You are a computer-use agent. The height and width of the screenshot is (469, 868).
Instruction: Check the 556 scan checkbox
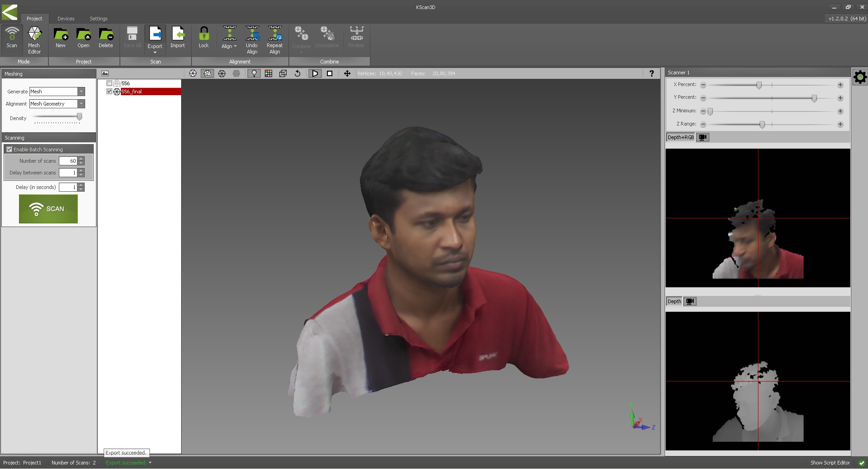[109, 83]
